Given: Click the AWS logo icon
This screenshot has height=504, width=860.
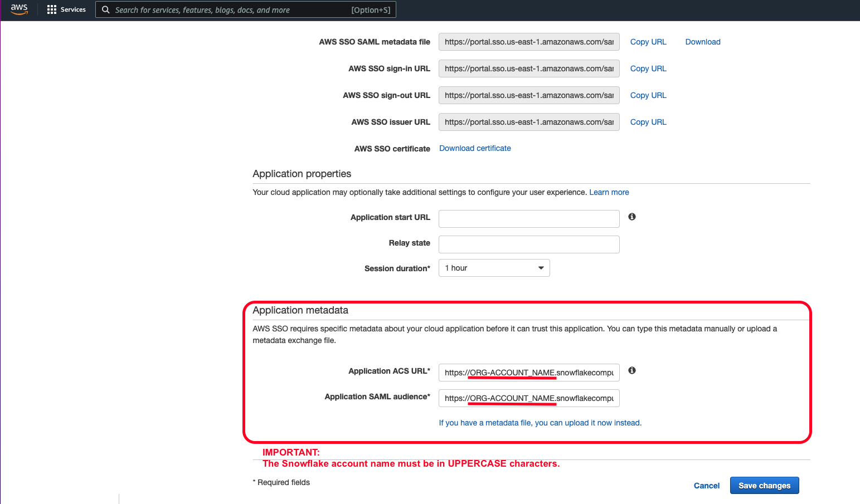Looking at the screenshot, I should [x=19, y=9].
